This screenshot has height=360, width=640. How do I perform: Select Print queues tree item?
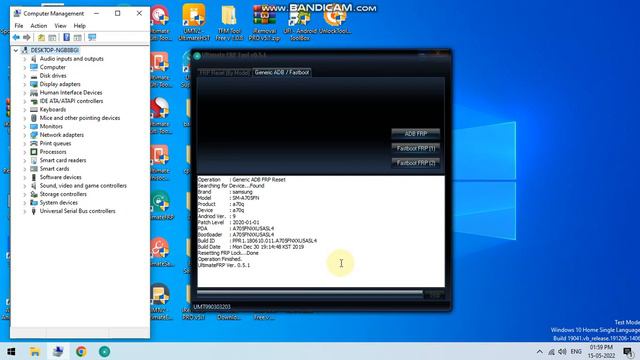(x=55, y=143)
